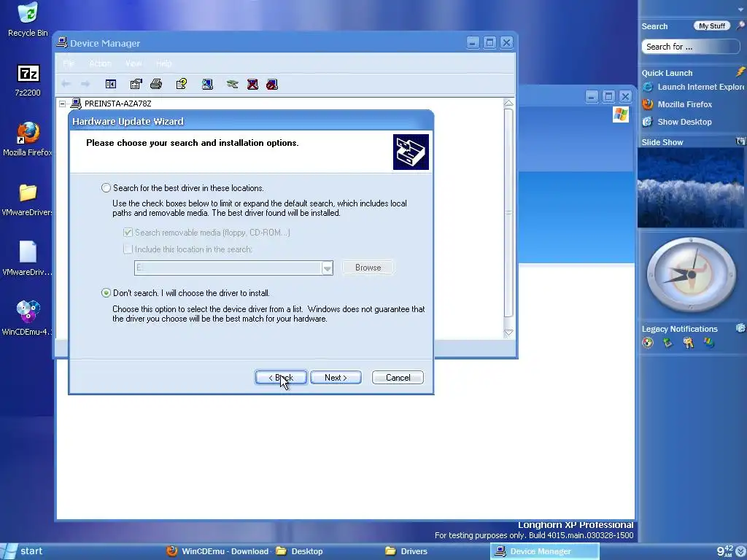Click the magnifier icon beside My Stuff
747x560 pixels.
coord(740,26)
